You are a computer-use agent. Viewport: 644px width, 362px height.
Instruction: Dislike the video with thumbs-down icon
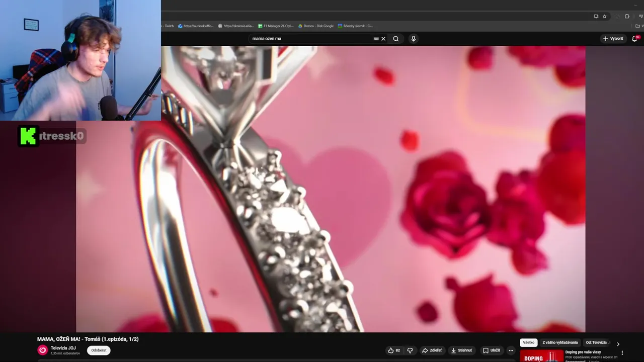(x=410, y=350)
